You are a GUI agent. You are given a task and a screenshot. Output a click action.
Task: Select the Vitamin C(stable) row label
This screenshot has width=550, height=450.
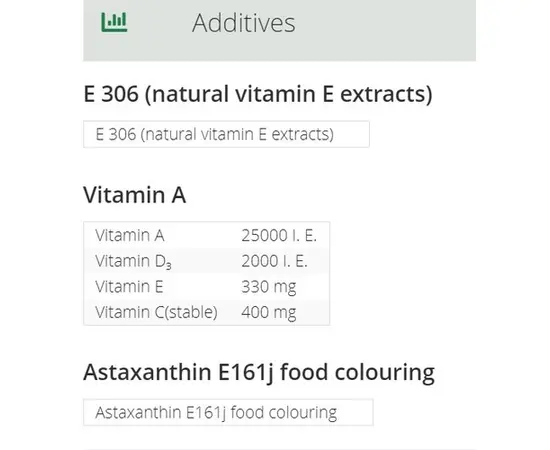tap(156, 313)
